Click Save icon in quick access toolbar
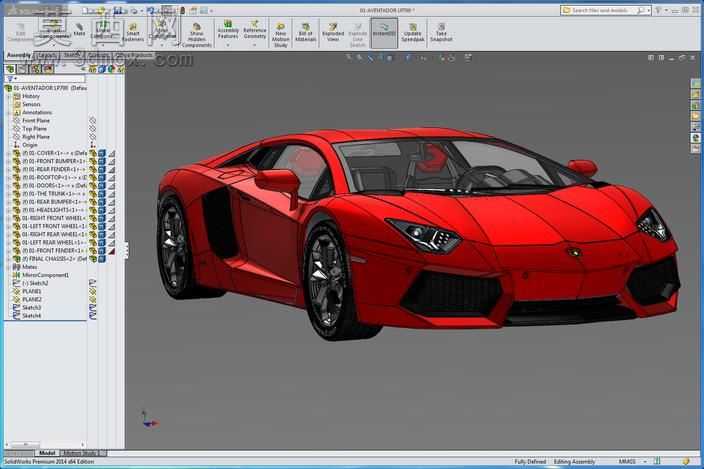704x469 pixels. tap(118, 10)
